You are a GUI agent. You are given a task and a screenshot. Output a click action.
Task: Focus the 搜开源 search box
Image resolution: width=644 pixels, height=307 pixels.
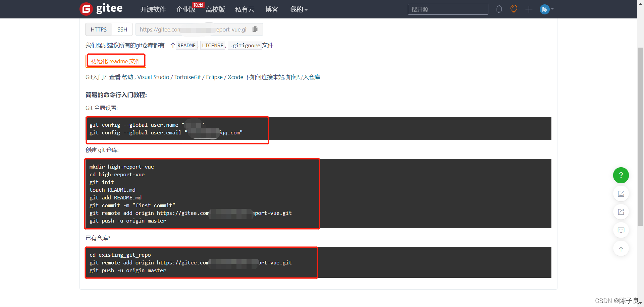pos(448,9)
